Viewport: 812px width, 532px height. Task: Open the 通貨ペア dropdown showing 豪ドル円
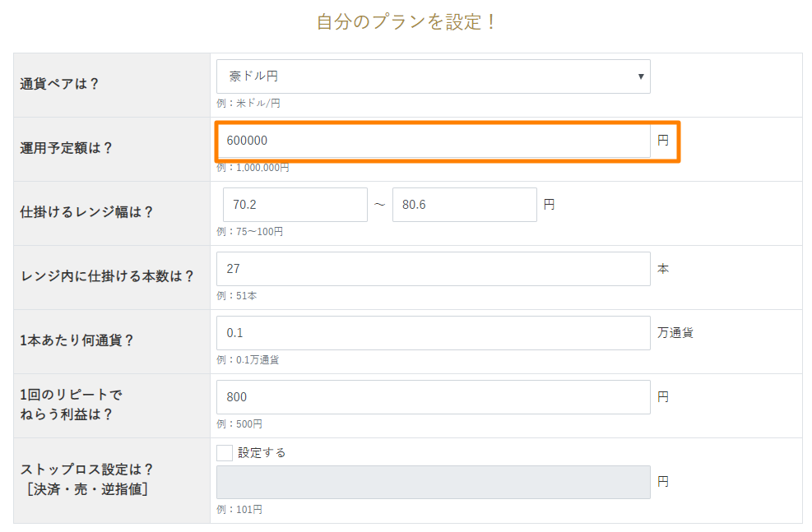(x=433, y=76)
